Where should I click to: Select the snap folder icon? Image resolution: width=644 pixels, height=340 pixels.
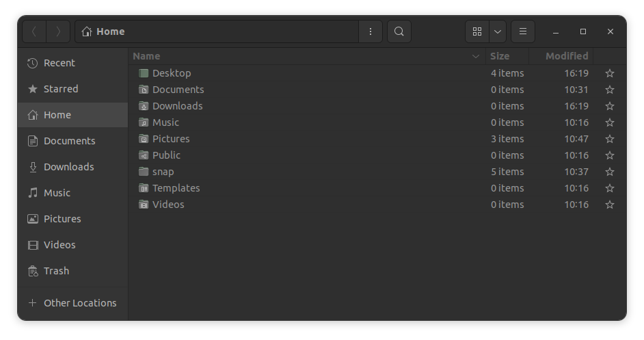point(144,172)
